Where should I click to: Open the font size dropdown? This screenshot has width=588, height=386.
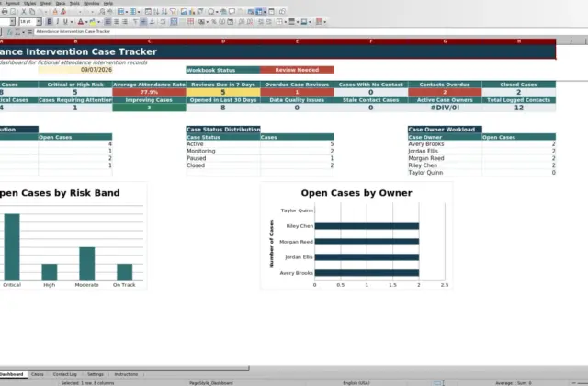coord(39,22)
